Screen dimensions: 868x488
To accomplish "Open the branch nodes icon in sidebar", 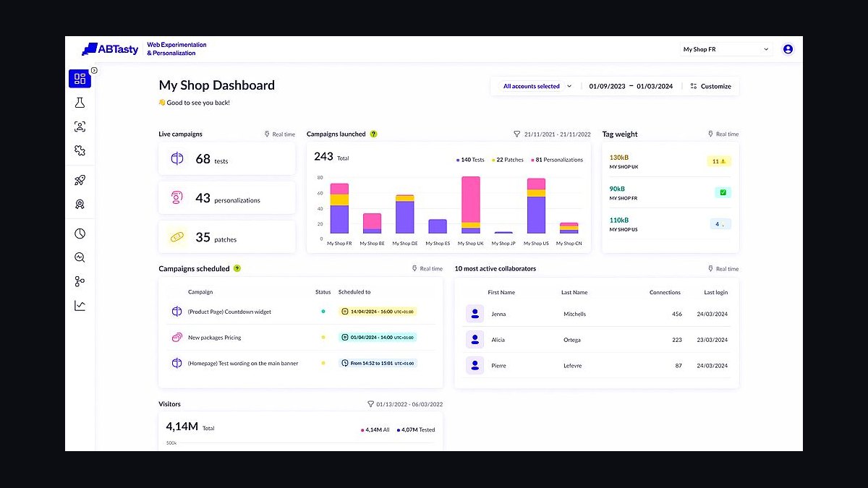I will (x=80, y=281).
